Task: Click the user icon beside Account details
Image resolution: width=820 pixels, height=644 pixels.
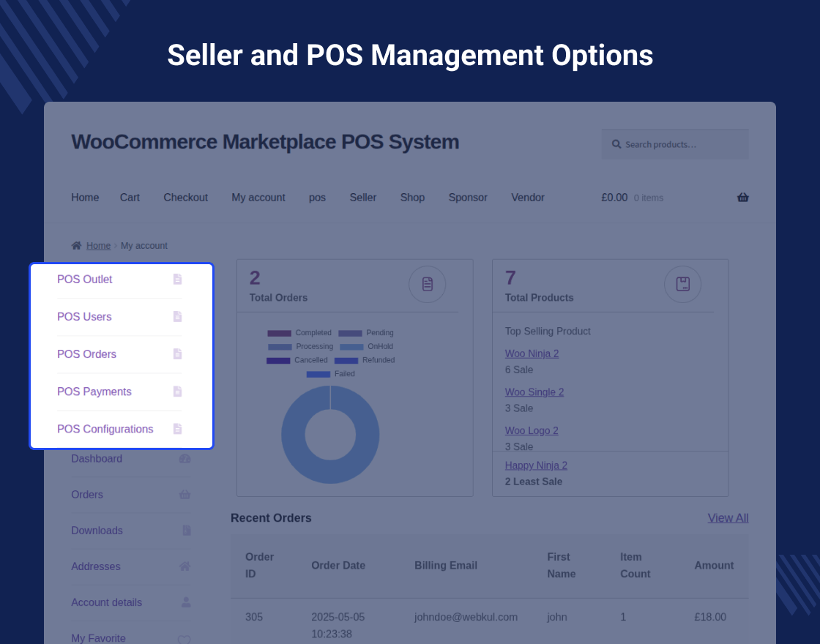Action: click(x=186, y=602)
